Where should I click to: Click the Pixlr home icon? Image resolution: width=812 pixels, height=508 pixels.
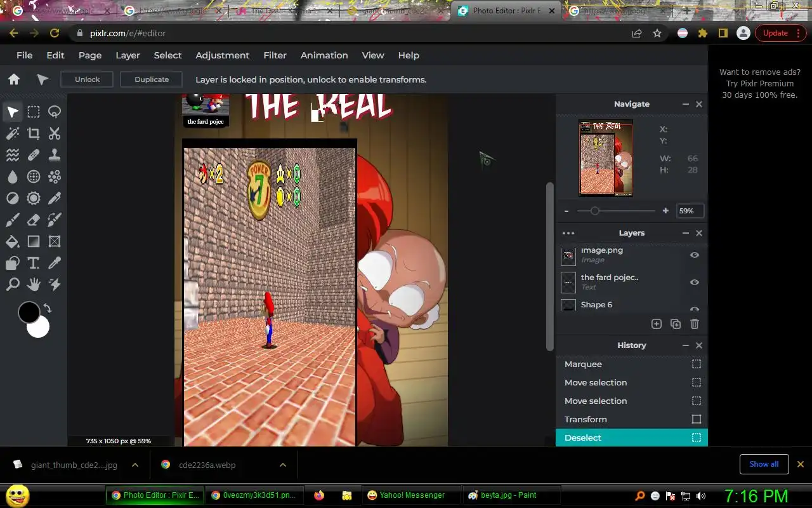click(14, 79)
